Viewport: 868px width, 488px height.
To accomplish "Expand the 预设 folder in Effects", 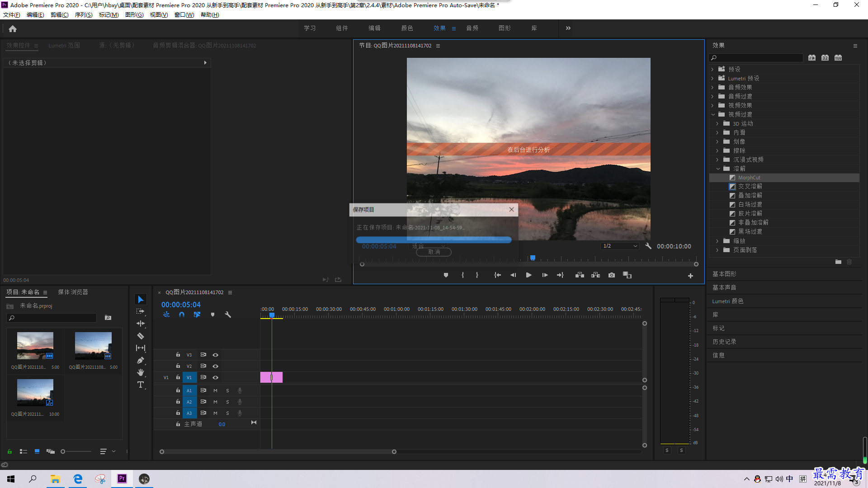I will pyautogui.click(x=712, y=69).
